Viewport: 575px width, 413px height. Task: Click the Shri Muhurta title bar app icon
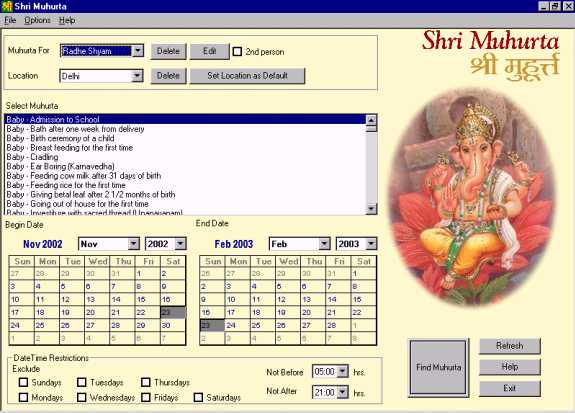7,6
